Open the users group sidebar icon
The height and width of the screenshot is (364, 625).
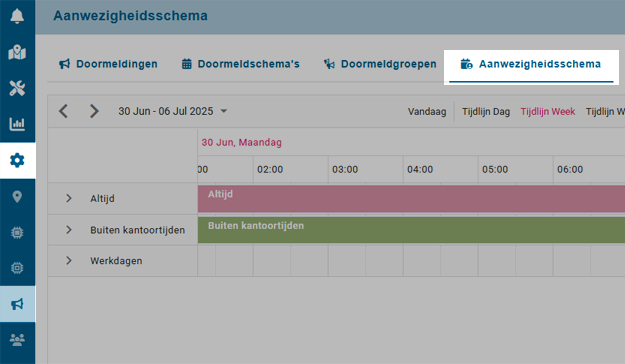[x=17, y=340]
